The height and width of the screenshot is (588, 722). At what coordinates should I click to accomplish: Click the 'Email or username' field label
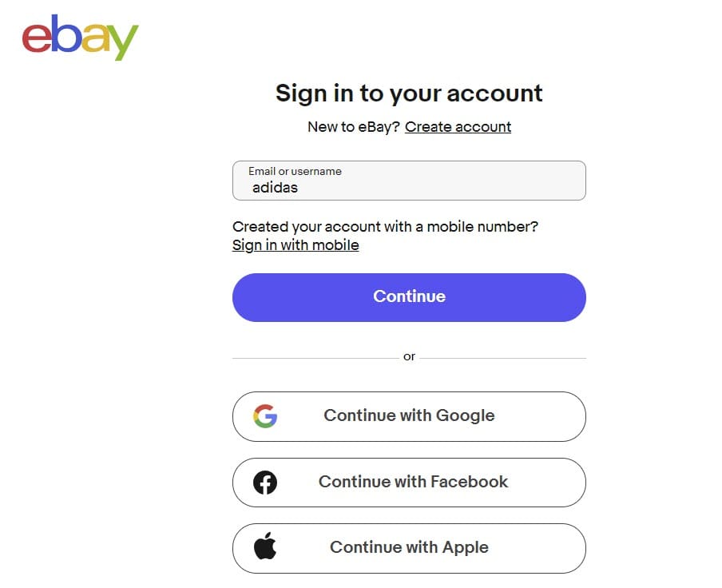pos(295,171)
